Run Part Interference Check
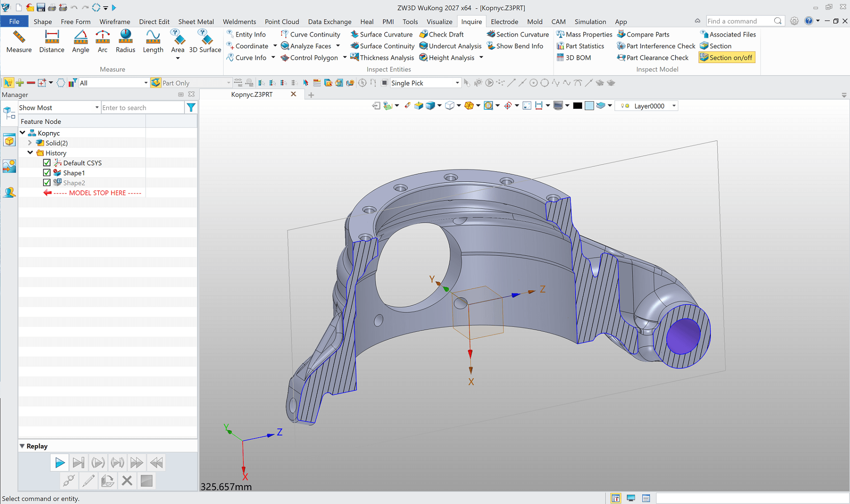This screenshot has height=504, width=850. pyautogui.click(x=656, y=46)
